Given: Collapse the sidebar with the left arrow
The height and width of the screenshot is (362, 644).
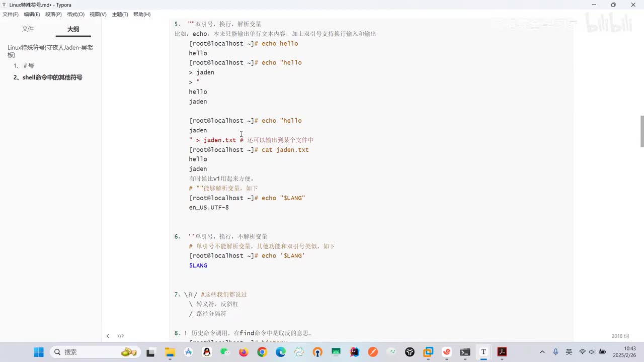Looking at the screenshot, I should (x=108, y=336).
